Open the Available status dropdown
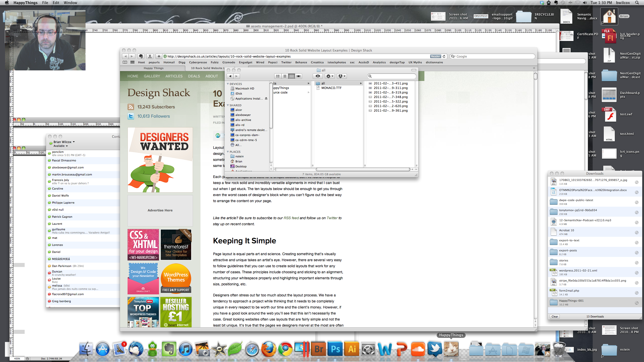 [x=61, y=146]
